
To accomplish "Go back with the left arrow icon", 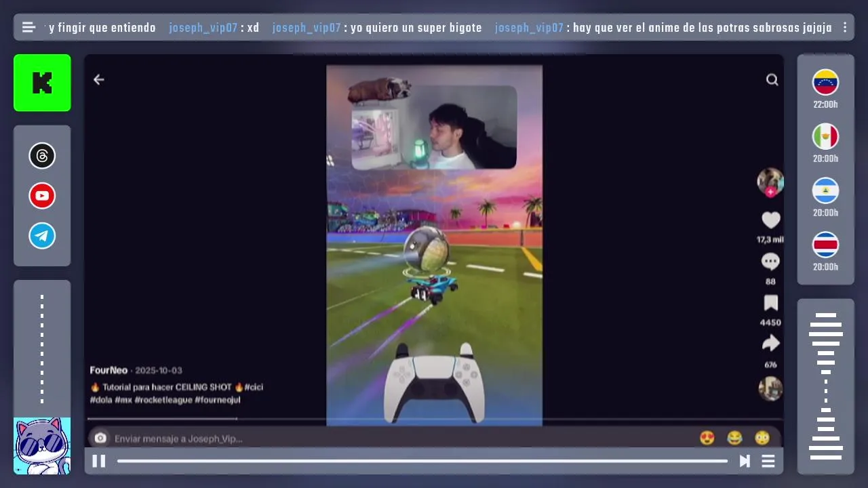I will (99, 79).
